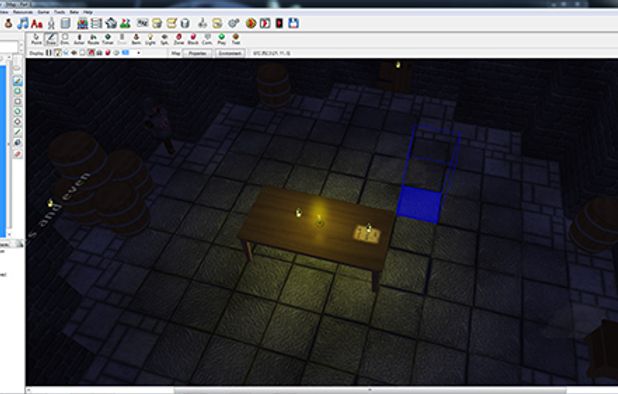This screenshot has width=618, height=394.
Task: Open the red Aa fonts icon
Action: pyautogui.click(x=37, y=24)
